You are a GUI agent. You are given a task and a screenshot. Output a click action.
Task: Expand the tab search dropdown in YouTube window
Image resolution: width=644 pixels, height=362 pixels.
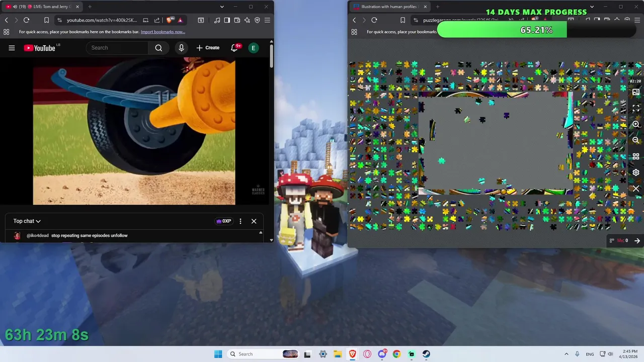[x=222, y=7]
